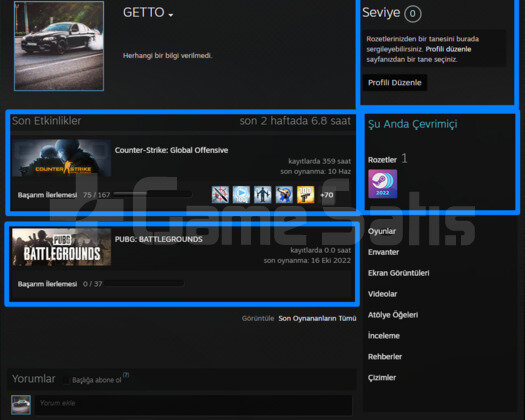Viewport: 525px width, 420px height.
Task: Open the Rehberler section
Action: (x=385, y=356)
